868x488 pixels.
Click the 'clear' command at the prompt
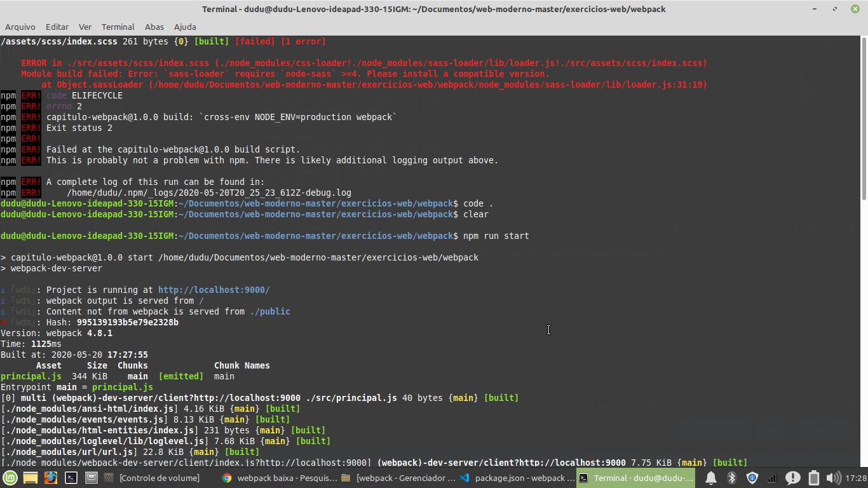tap(476, 214)
